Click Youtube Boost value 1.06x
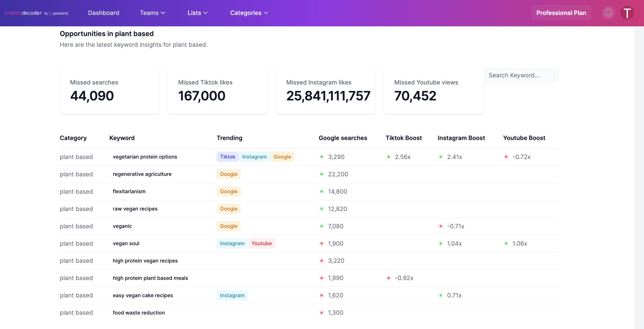644x329 pixels. point(520,243)
